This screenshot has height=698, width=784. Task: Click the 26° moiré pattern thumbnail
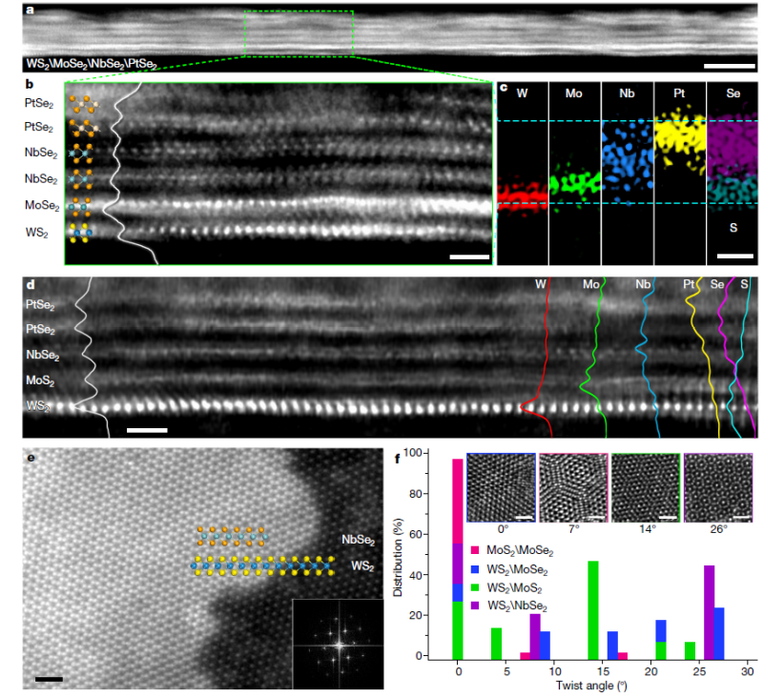(718, 485)
